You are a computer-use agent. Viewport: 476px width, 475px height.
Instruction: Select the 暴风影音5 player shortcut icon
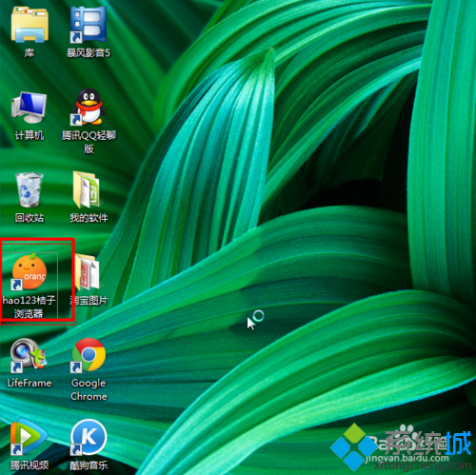[x=89, y=25]
